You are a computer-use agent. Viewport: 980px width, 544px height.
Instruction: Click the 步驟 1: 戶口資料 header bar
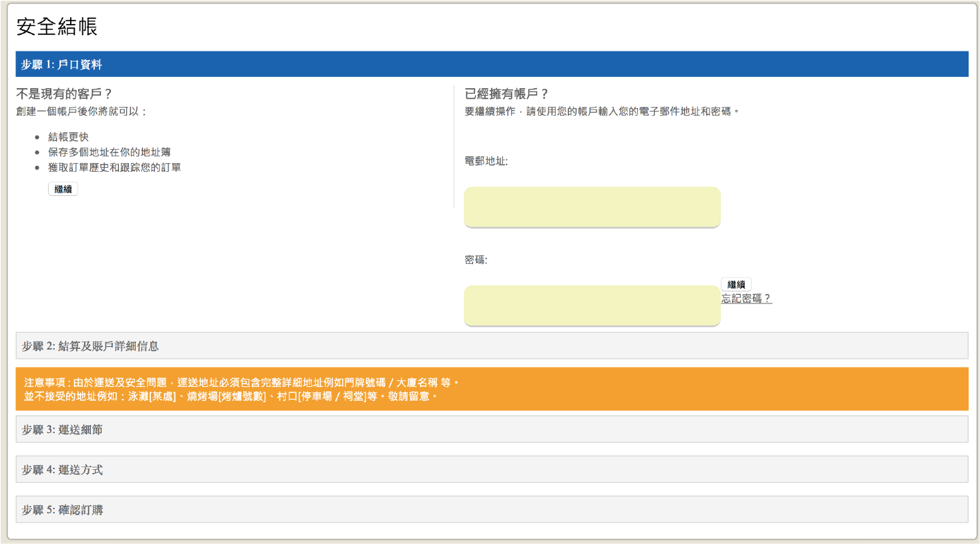point(490,63)
